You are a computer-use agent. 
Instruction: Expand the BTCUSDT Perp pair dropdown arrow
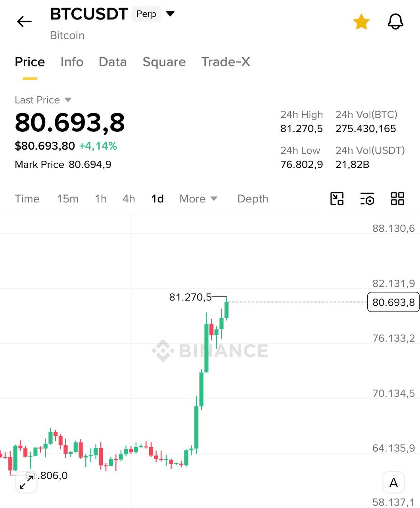(x=170, y=14)
